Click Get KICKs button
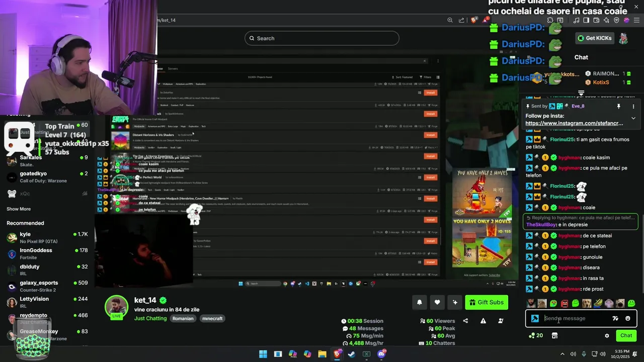Image resolution: width=644 pixels, height=362 pixels. point(595,38)
